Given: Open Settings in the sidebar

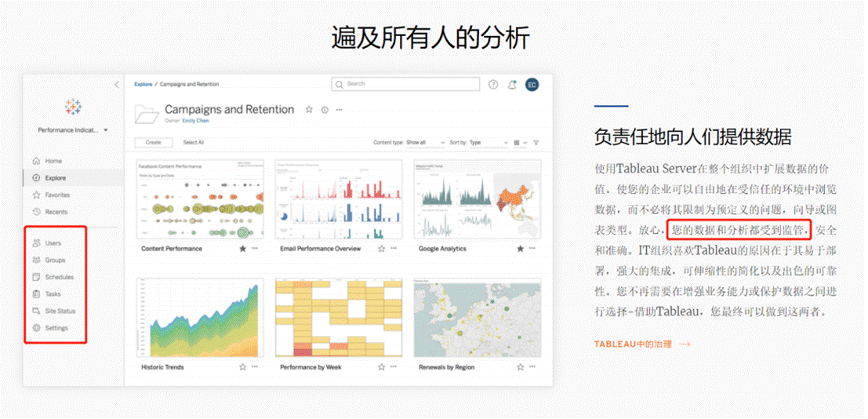Looking at the screenshot, I should (x=56, y=328).
